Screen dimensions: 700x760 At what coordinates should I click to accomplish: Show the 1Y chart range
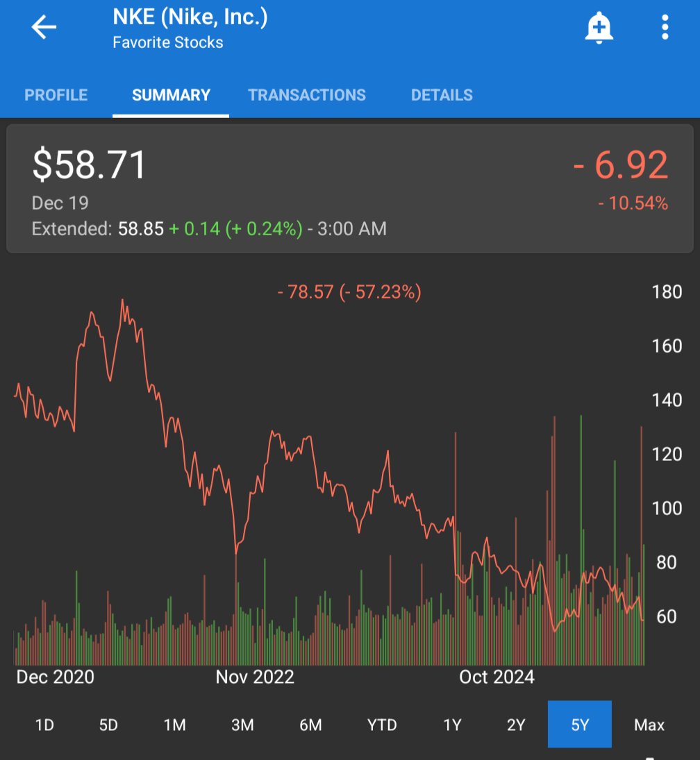[x=452, y=725]
